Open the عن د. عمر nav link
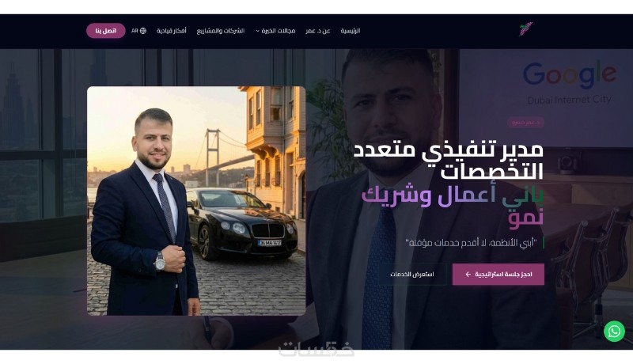 (318, 31)
